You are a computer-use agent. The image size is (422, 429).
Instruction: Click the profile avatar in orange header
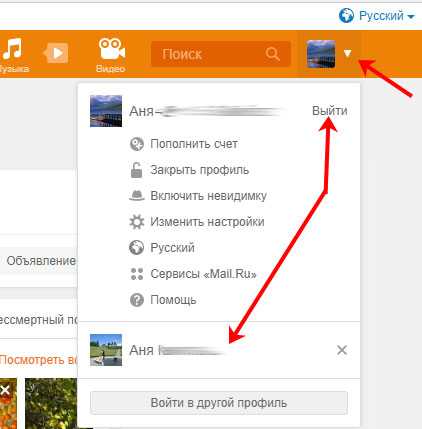(321, 54)
